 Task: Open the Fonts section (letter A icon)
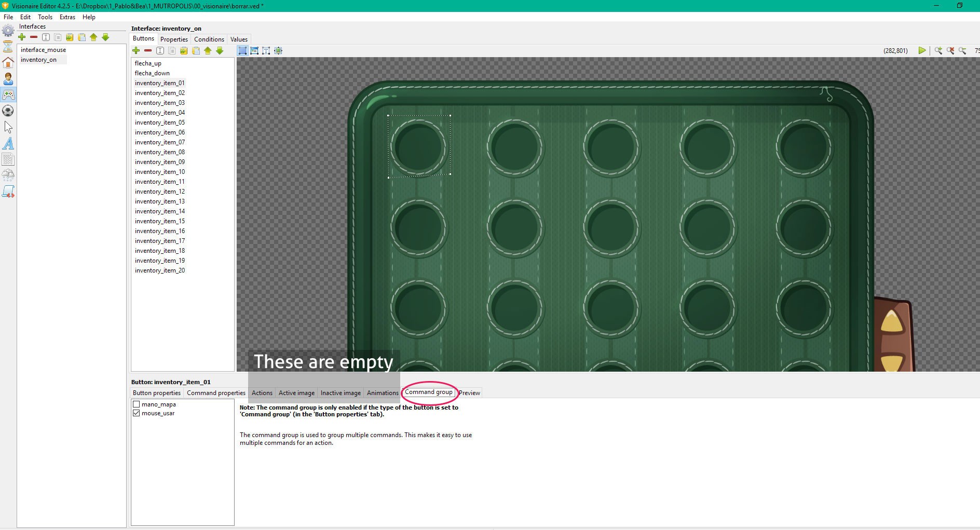click(x=8, y=143)
